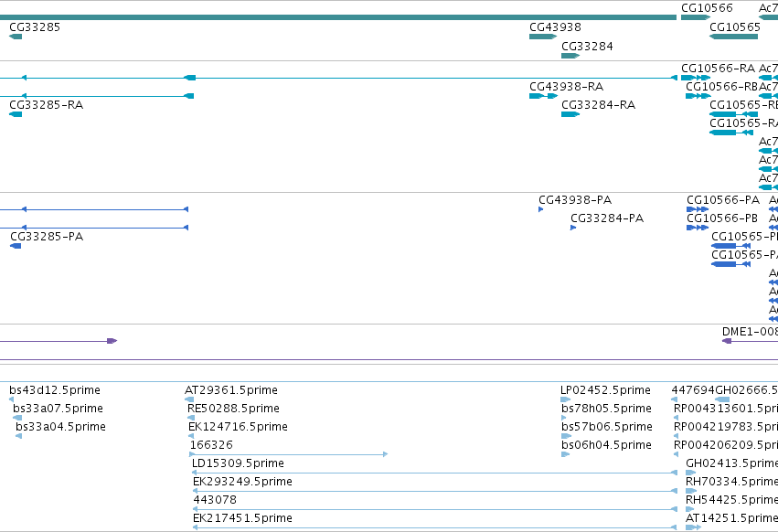Open EST AT29361.5prime

(x=189, y=399)
